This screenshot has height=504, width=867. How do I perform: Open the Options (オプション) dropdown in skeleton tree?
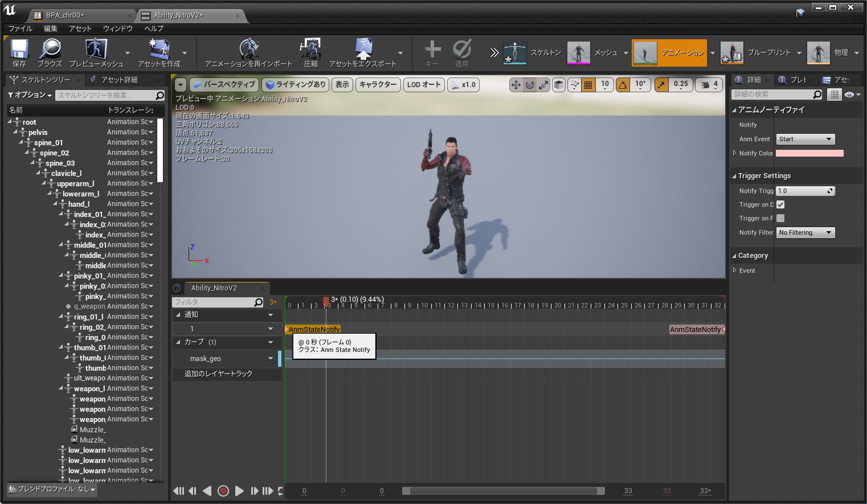point(30,95)
